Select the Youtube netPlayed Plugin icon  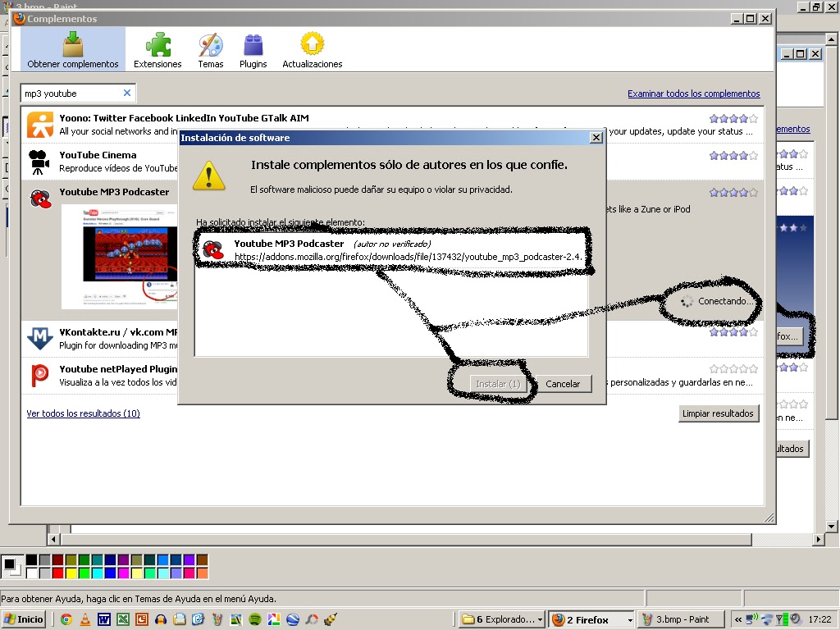[39, 375]
